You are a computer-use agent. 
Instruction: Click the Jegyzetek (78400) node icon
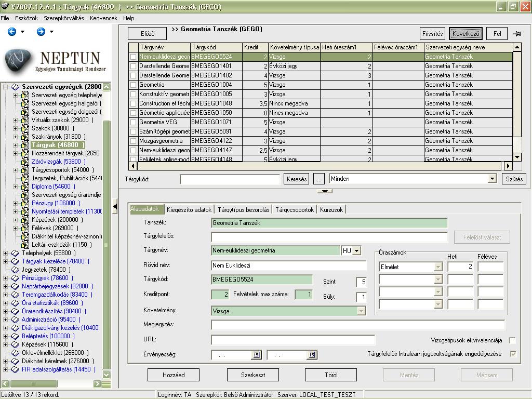(x=15, y=270)
